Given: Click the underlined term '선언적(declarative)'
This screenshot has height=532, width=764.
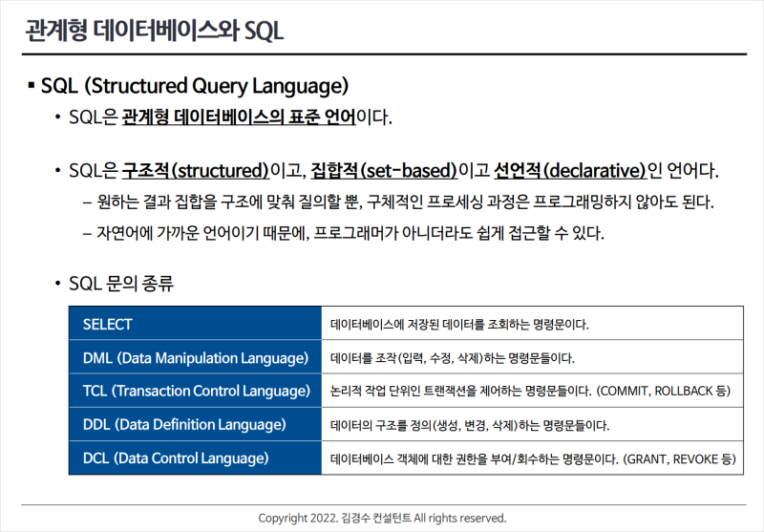Looking at the screenshot, I should pos(570,171).
